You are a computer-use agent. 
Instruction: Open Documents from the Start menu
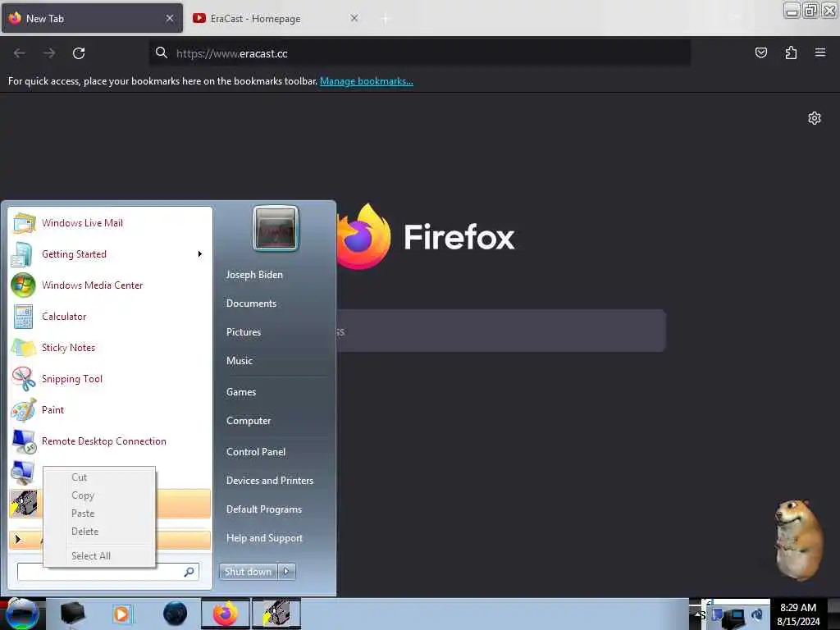click(x=251, y=304)
